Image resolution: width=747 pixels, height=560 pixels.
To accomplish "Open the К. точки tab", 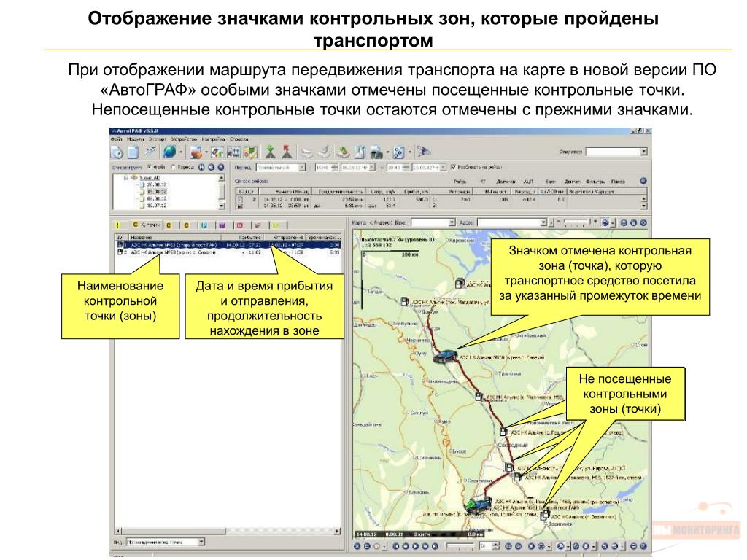I will 146,225.
